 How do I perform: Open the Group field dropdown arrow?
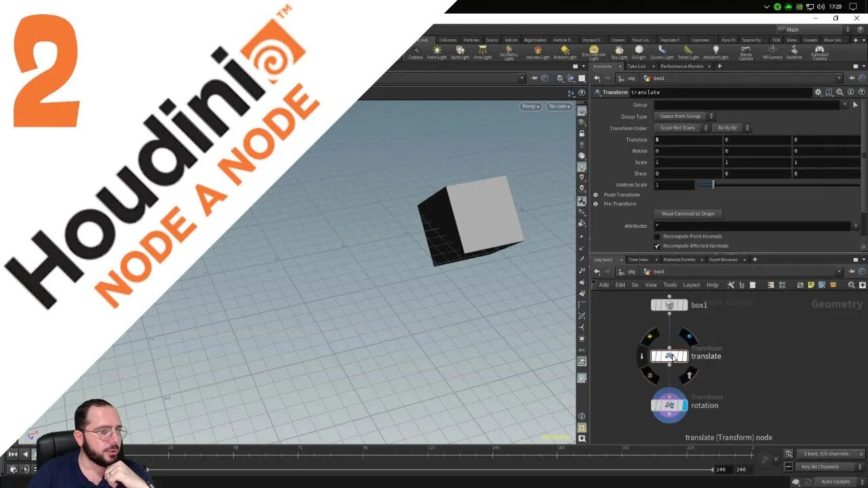point(844,105)
